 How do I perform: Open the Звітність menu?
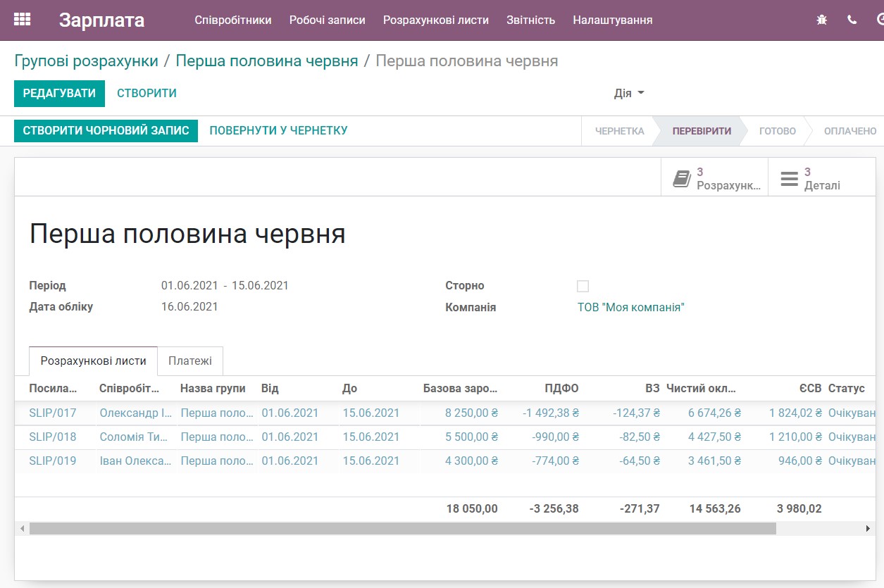click(x=531, y=20)
